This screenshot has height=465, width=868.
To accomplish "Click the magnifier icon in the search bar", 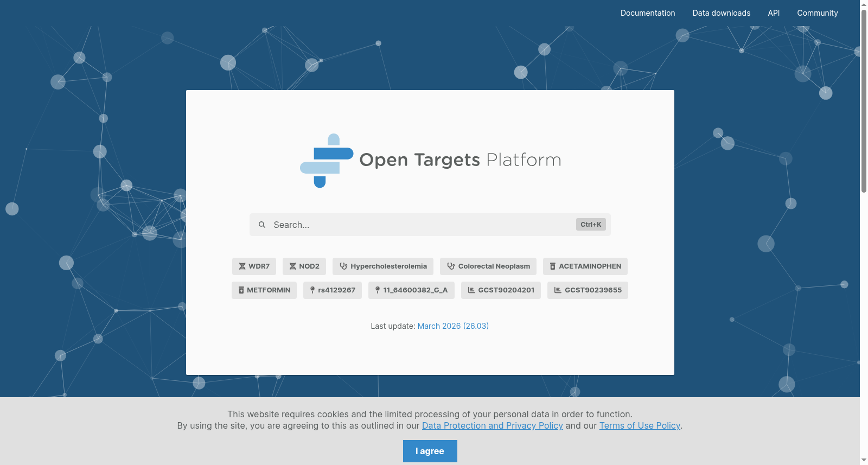I will [262, 225].
